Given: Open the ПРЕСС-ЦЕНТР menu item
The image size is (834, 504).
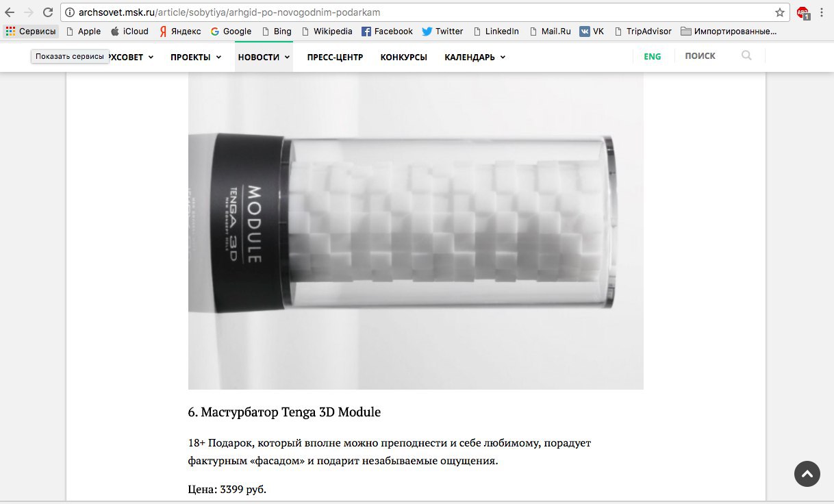Looking at the screenshot, I should (335, 57).
